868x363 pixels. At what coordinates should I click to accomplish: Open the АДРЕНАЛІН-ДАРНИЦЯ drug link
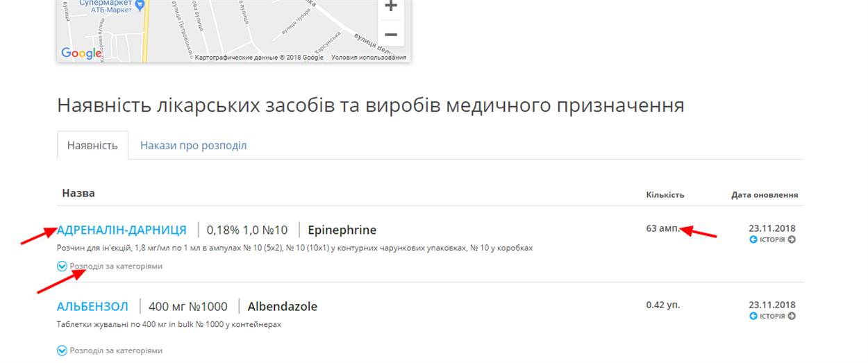122,230
